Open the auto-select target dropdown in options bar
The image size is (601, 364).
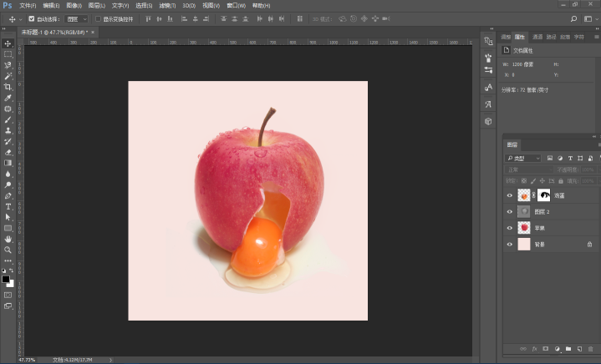click(x=76, y=18)
